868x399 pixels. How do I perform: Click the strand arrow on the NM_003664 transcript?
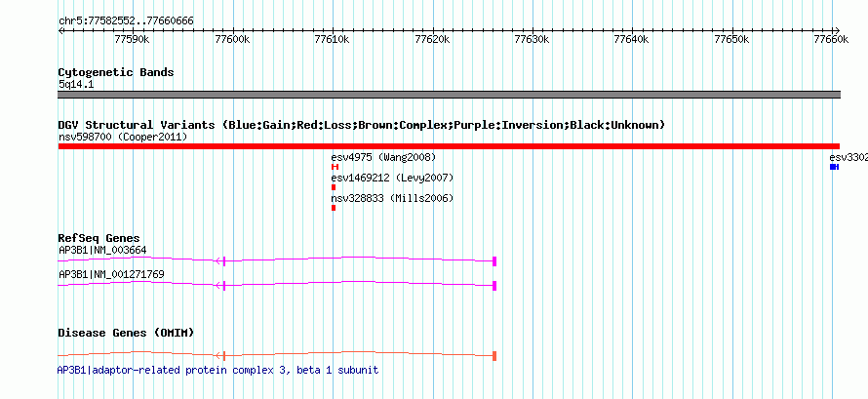pos(219,261)
